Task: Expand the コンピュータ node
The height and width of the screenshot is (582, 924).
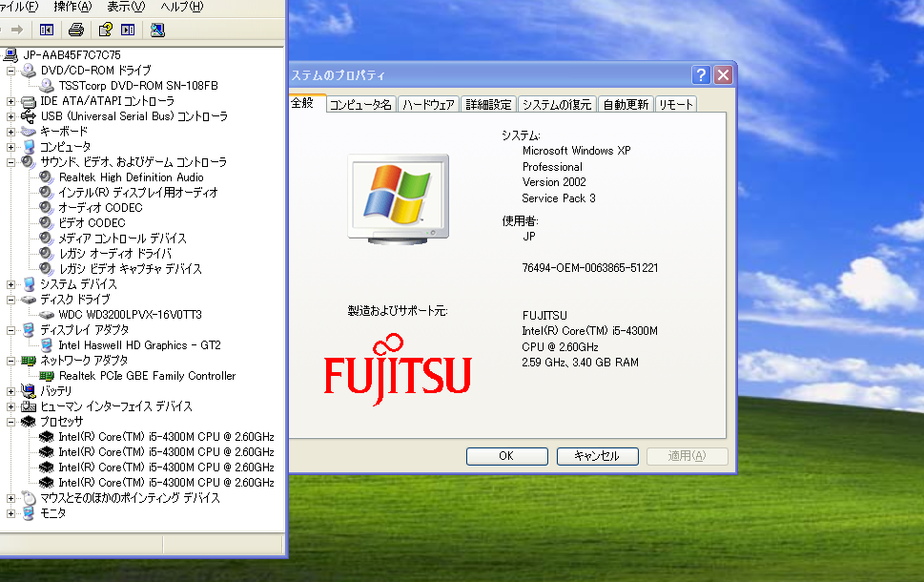Action: click(x=10, y=147)
